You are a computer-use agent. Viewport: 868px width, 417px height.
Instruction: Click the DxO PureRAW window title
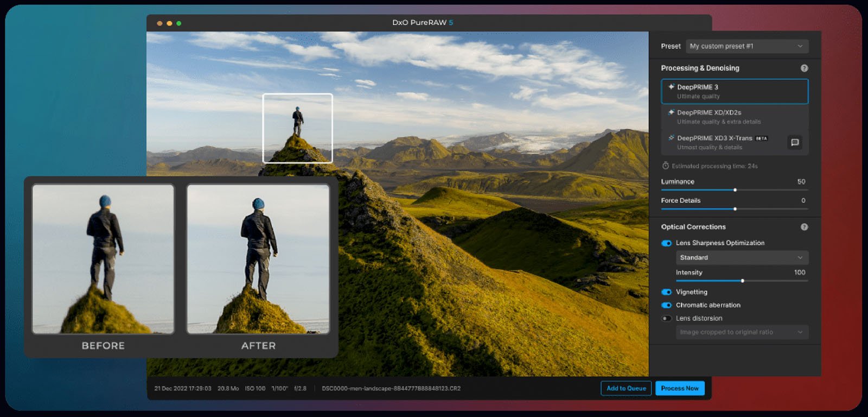pos(423,23)
